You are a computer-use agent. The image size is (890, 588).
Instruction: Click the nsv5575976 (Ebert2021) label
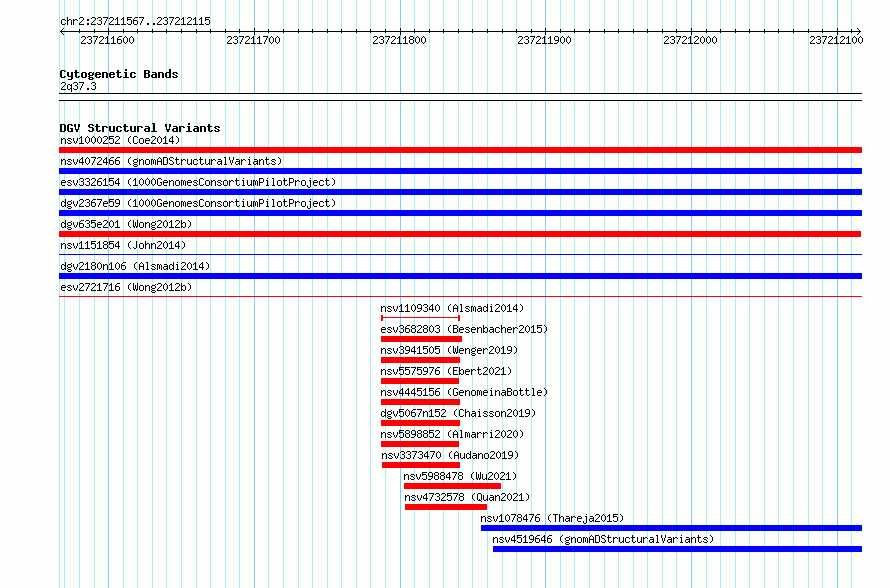pos(446,371)
